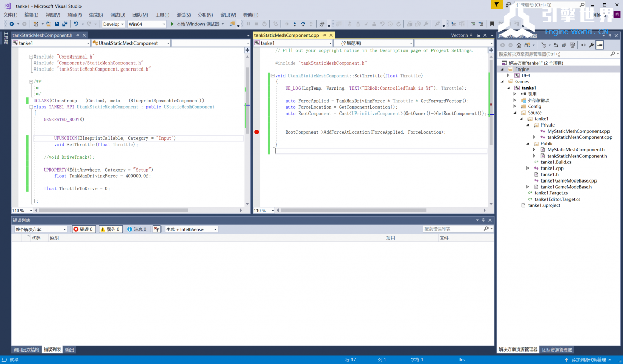Click the bookmark icon in toolbar
Viewport: 623px width, 364px height.
[492, 24]
